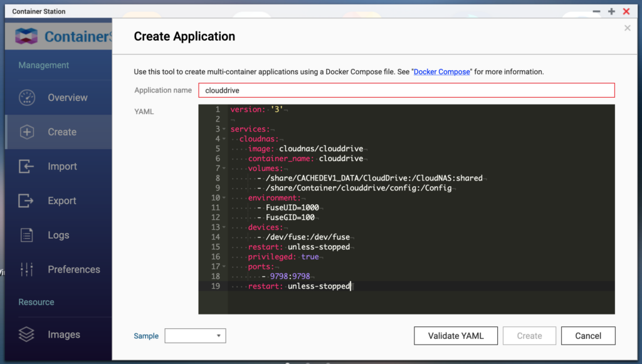The image size is (642, 364).
Task: Open the Docker Compose link
Action: (x=441, y=72)
